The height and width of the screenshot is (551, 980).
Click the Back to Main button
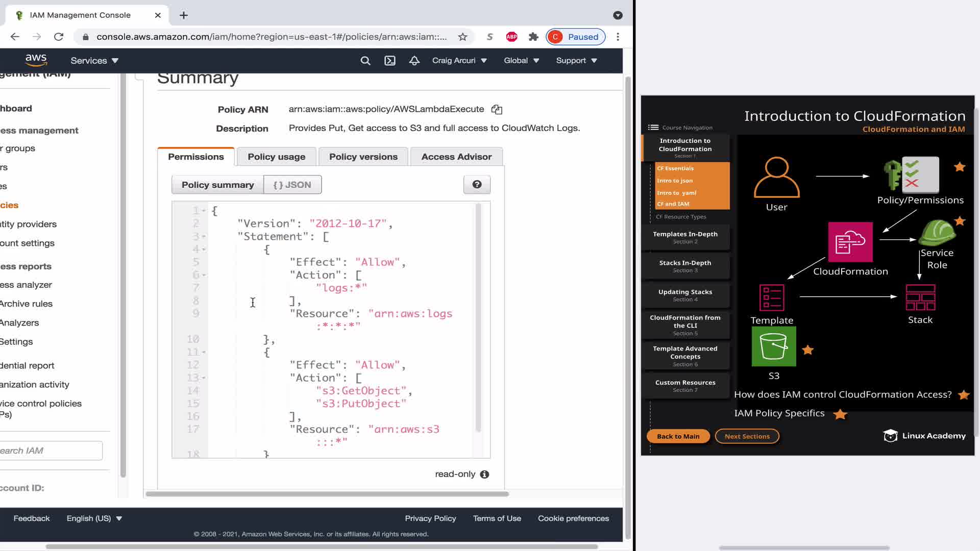point(678,436)
